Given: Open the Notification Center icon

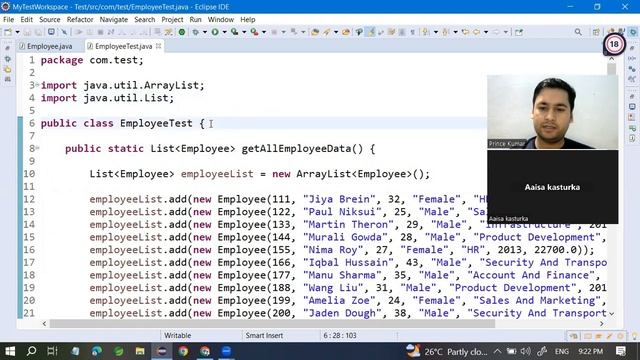Looking at the screenshot, I should (x=620, y=351).
